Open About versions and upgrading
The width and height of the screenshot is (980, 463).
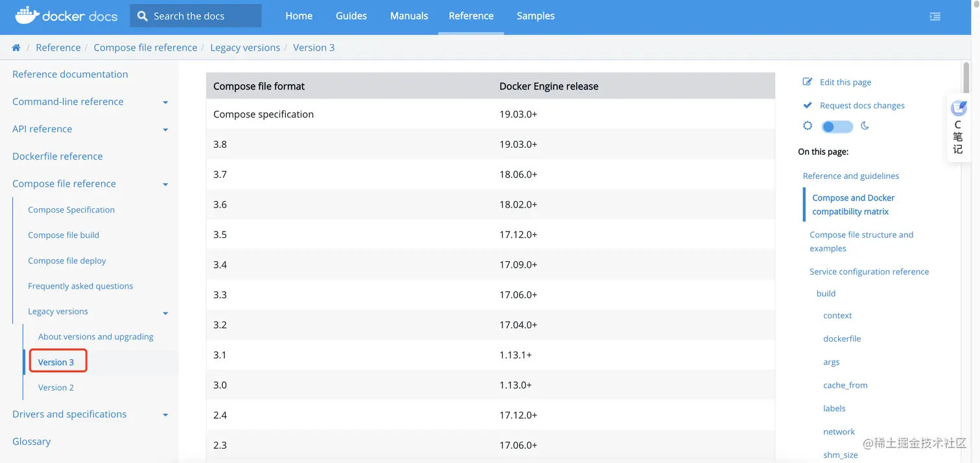96,337
